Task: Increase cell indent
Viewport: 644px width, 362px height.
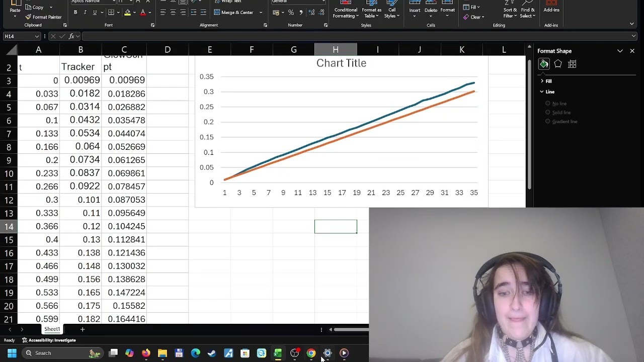Action: (x=203, y=12)
